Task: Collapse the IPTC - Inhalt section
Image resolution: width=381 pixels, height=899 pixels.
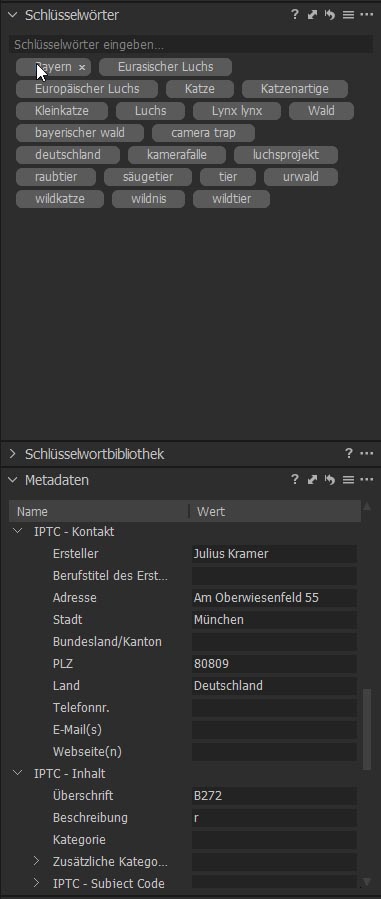Action: 17,773
